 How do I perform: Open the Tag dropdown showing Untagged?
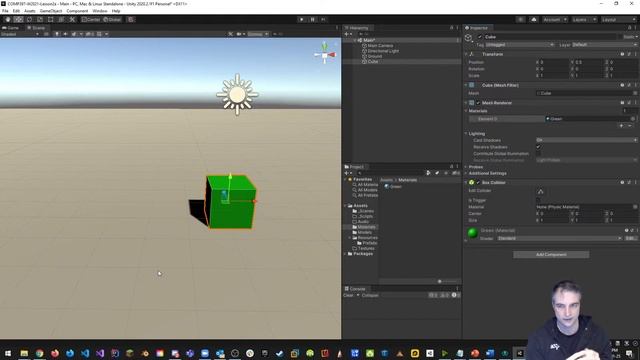pyautogui.click(x=520, y=44)
